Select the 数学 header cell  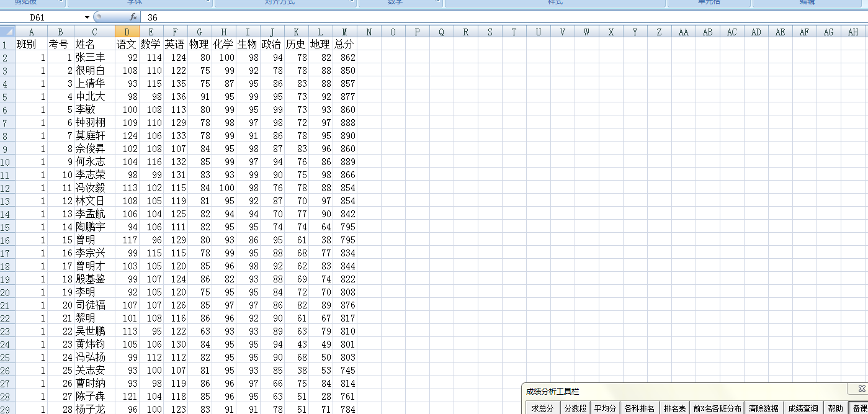point(151,44)
